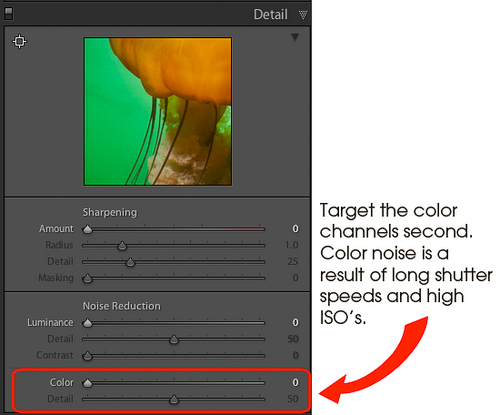Screen dimensions: 500x415
Task: Click the Luminance Detail slider handle
Action: [174, 340]
